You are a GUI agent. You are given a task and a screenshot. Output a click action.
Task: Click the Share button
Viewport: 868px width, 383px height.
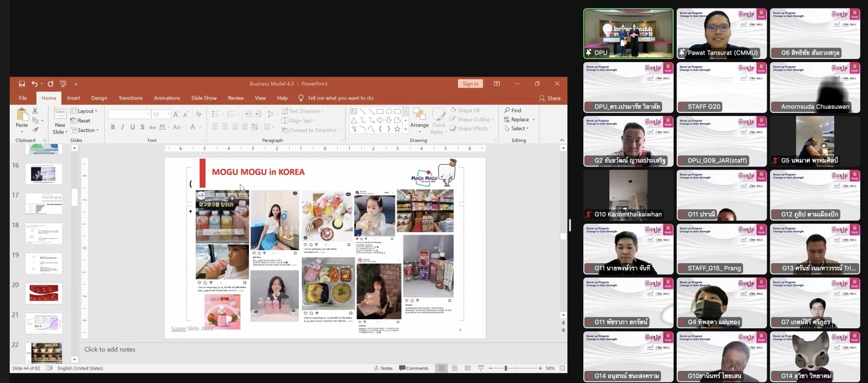pyautogui.click(x=550, y=98)
